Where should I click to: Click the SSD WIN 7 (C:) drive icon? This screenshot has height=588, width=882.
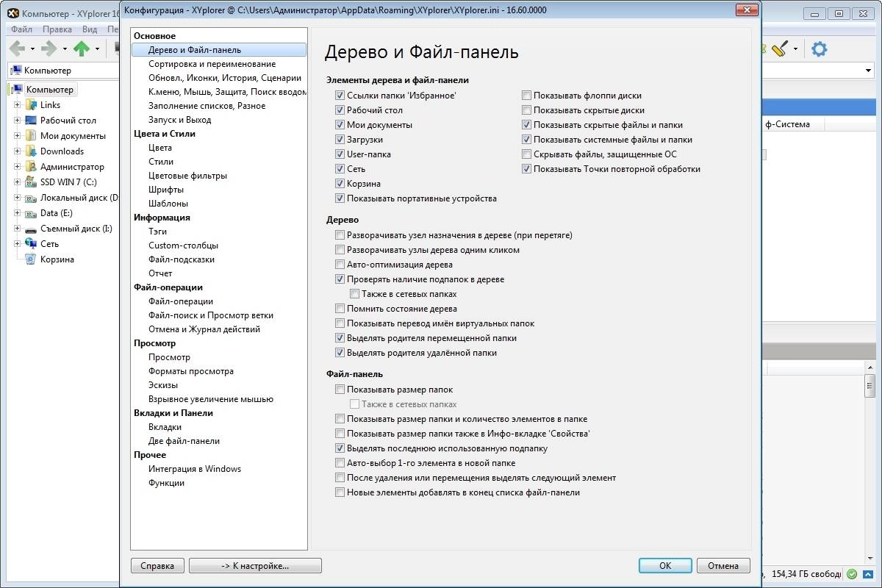click(31, 182)
